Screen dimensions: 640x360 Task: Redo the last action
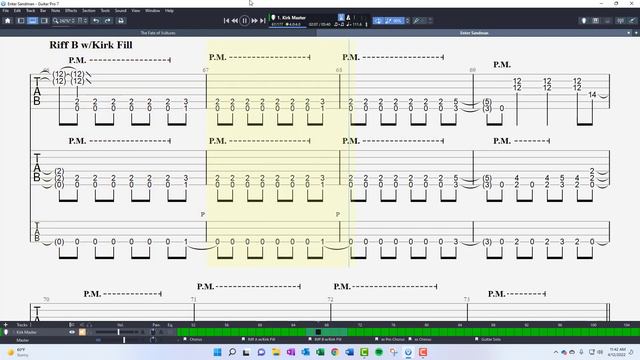[x=108, y=21]
